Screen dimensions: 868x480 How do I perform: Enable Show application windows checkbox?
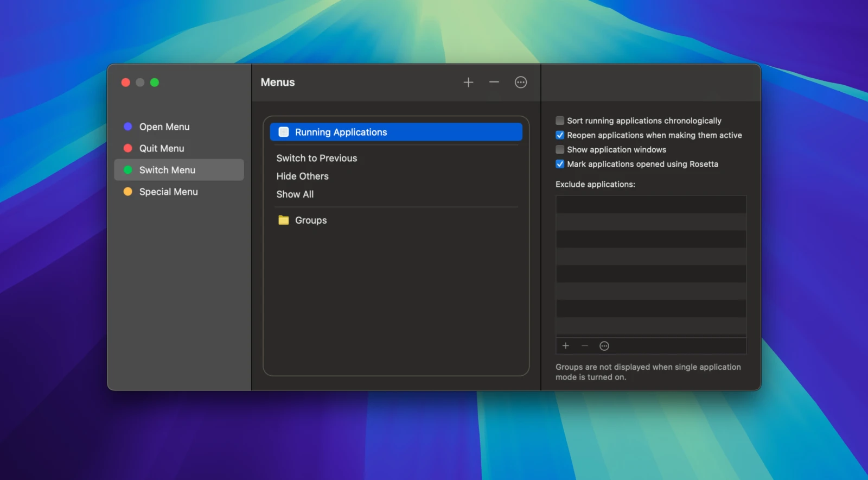[560, 149]
